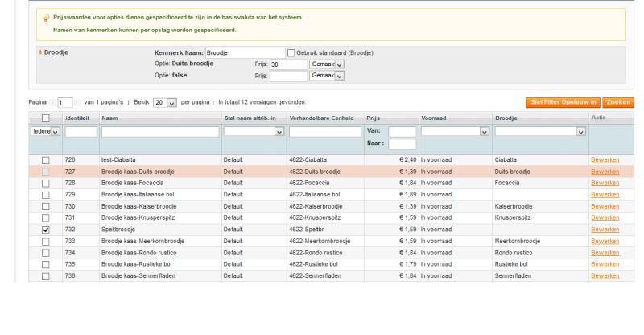644x335 pixels.
Task: Click the Verhandelbare Eenheid filter input
Action: pos(325,131)
